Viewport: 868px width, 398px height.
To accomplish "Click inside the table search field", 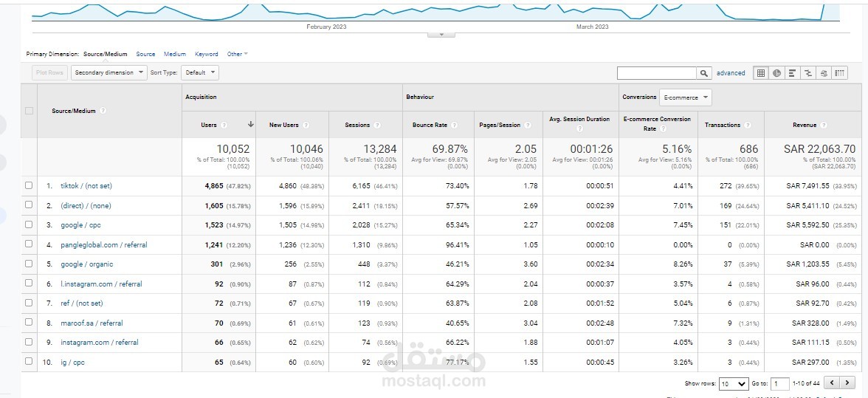I will 657,73.
